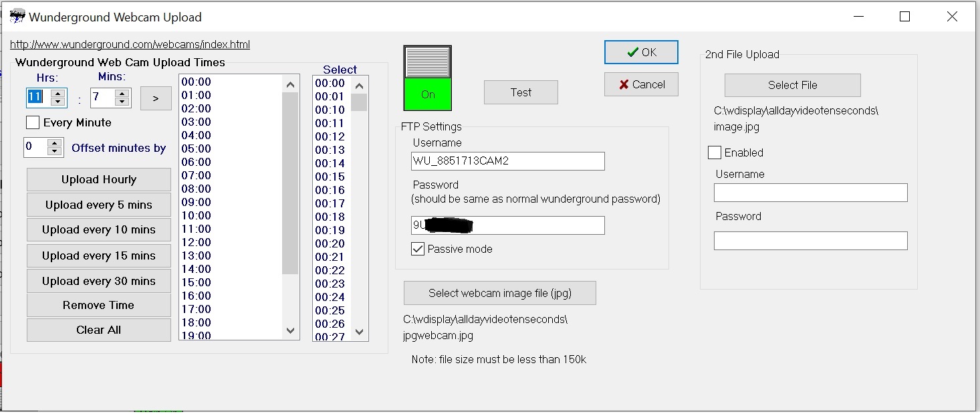980x414 pixels.
Task: Click the 2nd File Upload Password field
Action: click(x=811, y=241)
